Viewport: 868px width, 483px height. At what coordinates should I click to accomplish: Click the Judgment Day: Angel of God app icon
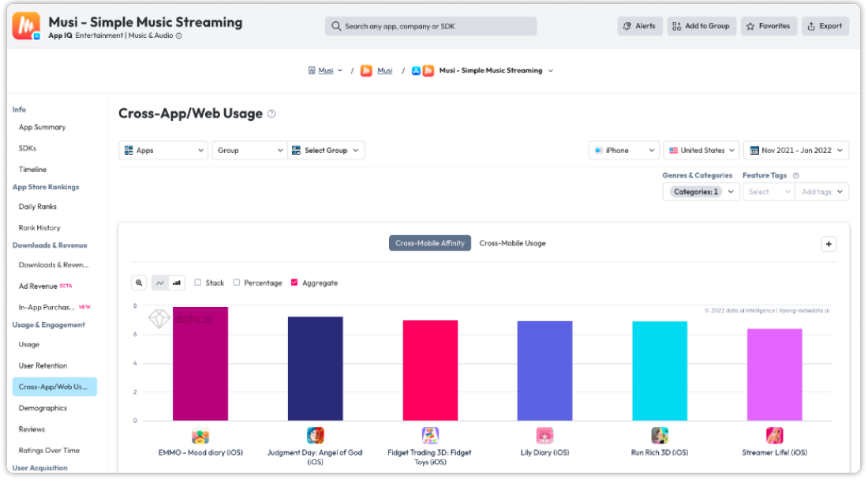(315, 436)
